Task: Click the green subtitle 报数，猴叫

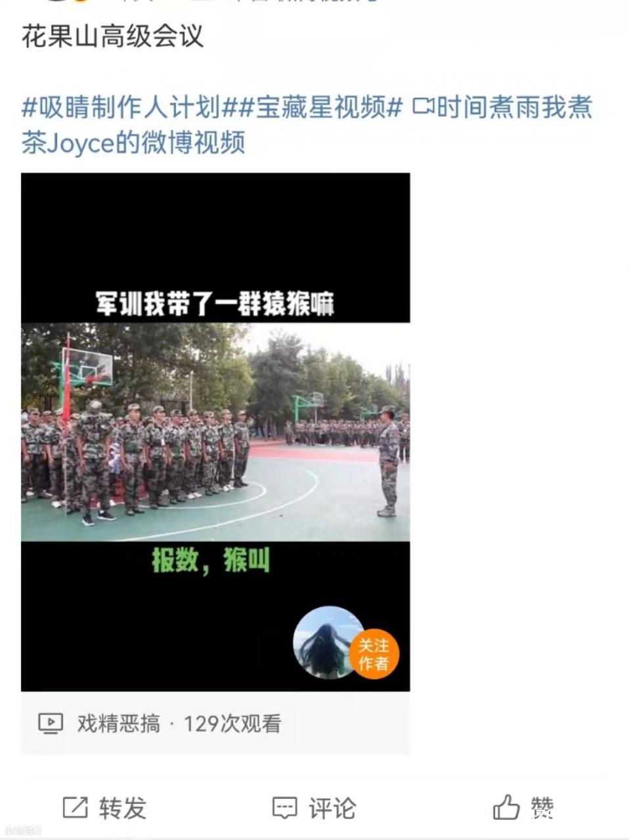Action: point(211,561)
